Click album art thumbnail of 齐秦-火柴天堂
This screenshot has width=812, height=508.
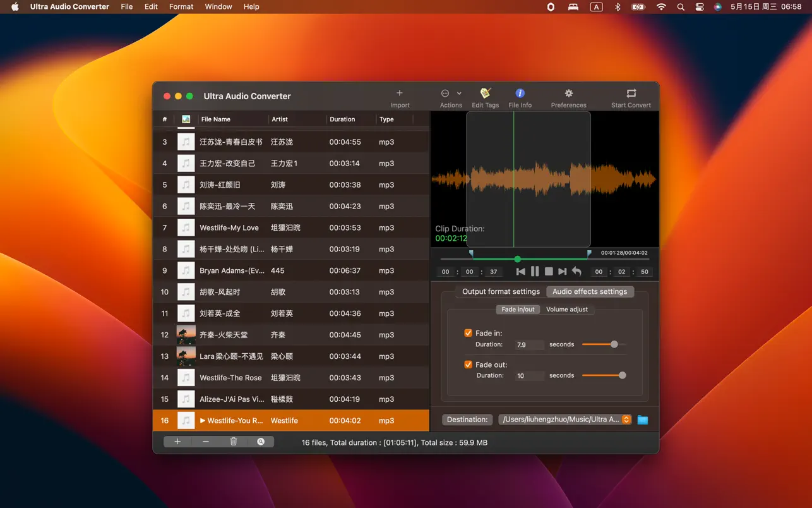[x=186, y=335]
